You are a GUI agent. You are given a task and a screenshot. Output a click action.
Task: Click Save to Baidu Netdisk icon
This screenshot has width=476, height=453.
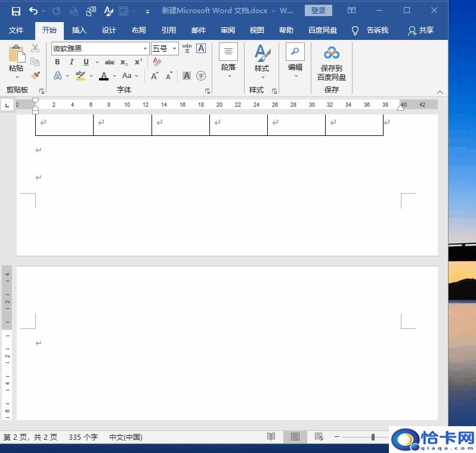click(331, 54)
